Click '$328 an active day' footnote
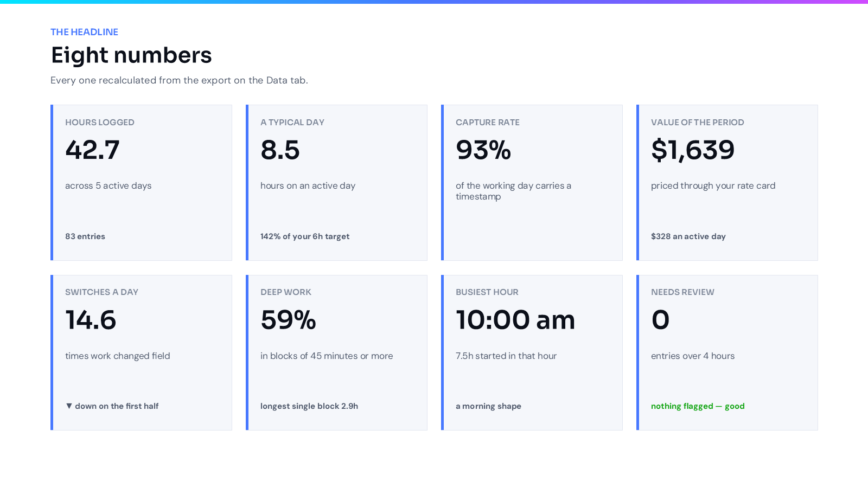The height and width of the screenshot is (488, 868). pyautogui.click(x=688, y=236)
